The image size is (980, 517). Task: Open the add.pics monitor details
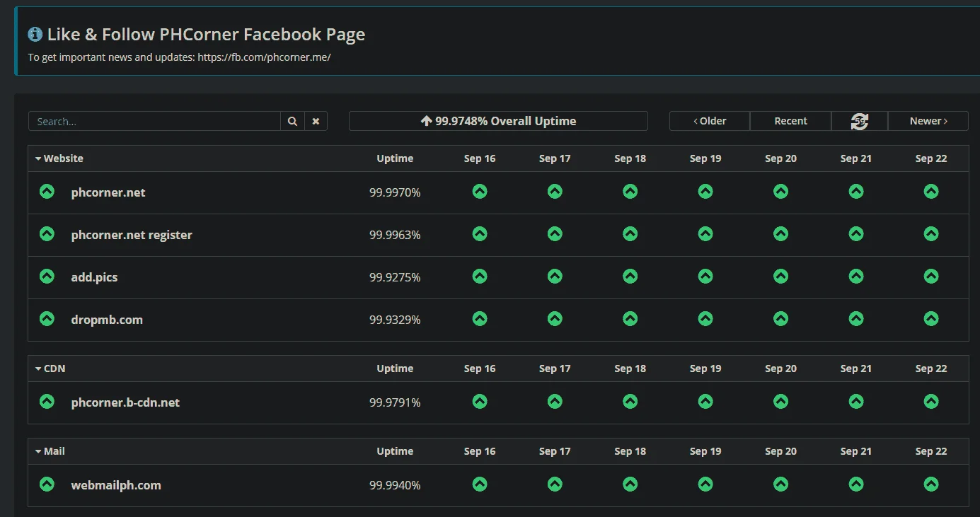point(94,277)
